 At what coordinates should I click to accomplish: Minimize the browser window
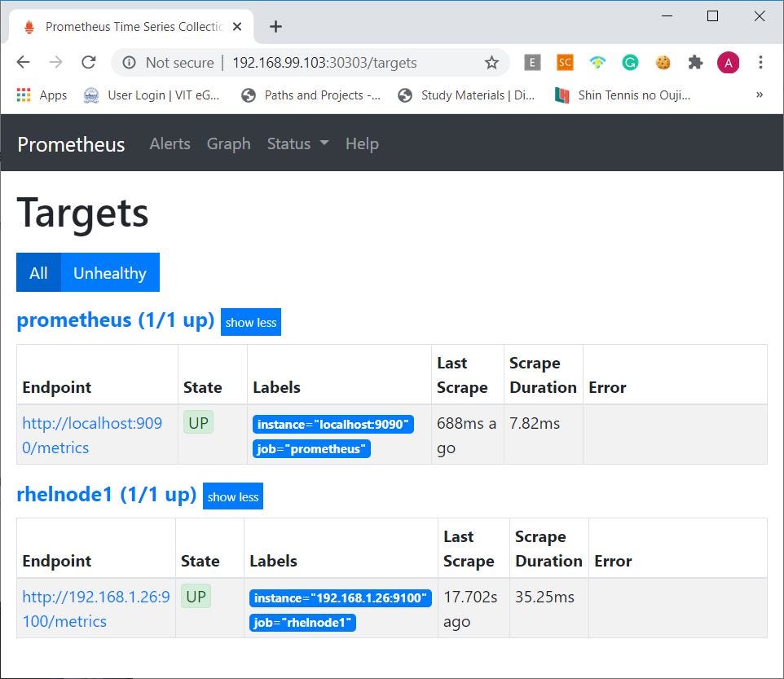pos(667,16)
